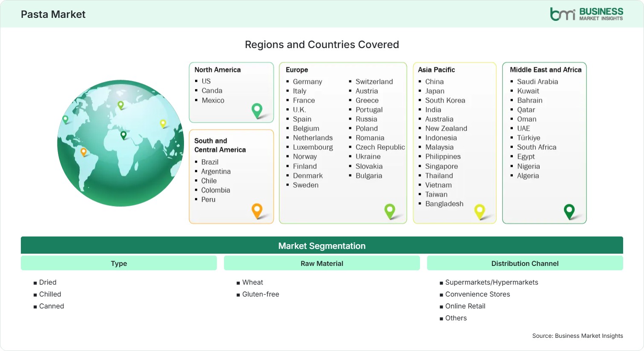Click the yellow pin in Asia Pacific box
This screenshot has height=351, width=644.
(480, 211)
